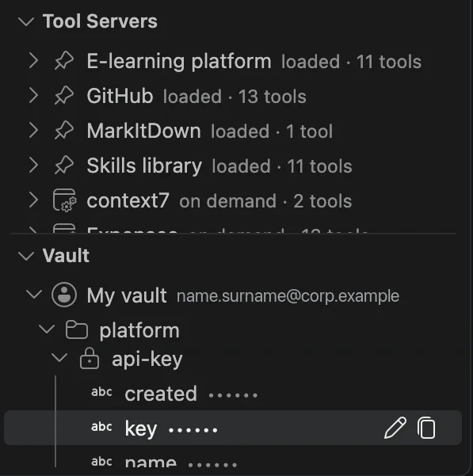
Task: Click 'loaded · 11 tools' beside E-learning platform
Action: pyautogui.click(x=351, y=62)
